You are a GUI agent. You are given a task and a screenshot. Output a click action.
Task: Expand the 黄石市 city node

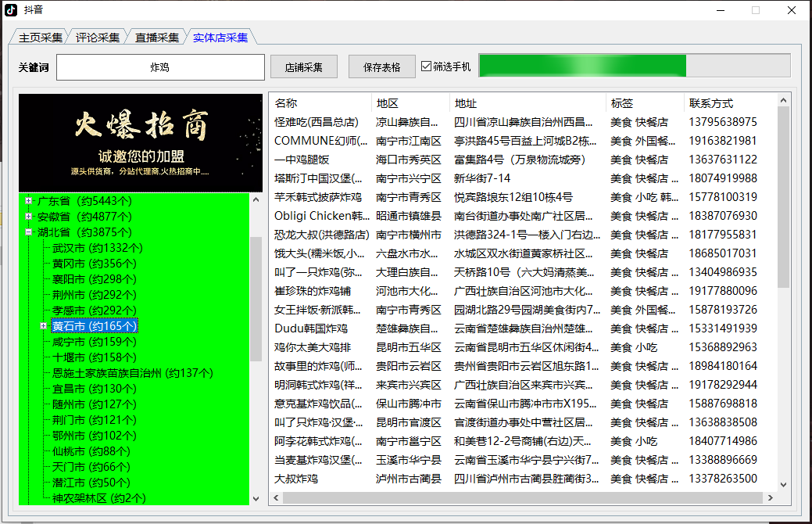[x=45, y=326]
